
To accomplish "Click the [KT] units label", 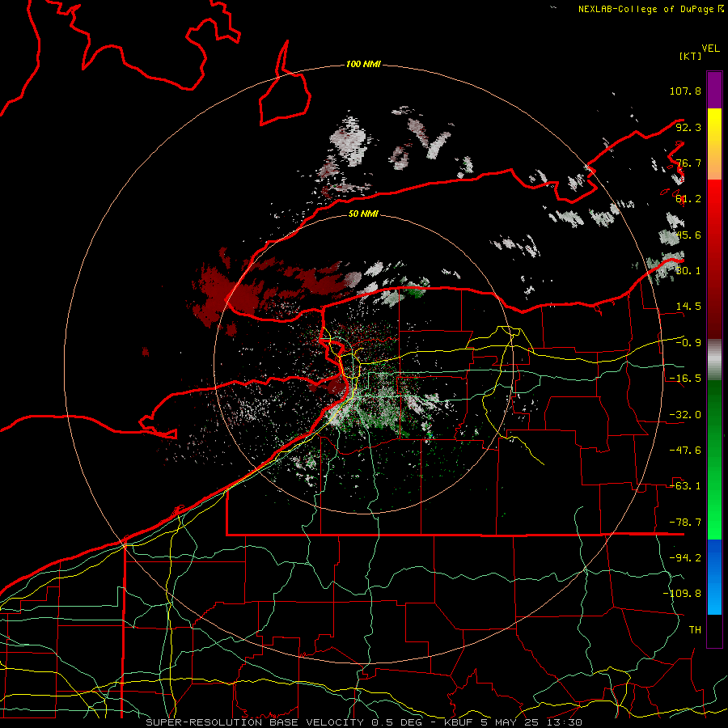I will coord(691,56).
